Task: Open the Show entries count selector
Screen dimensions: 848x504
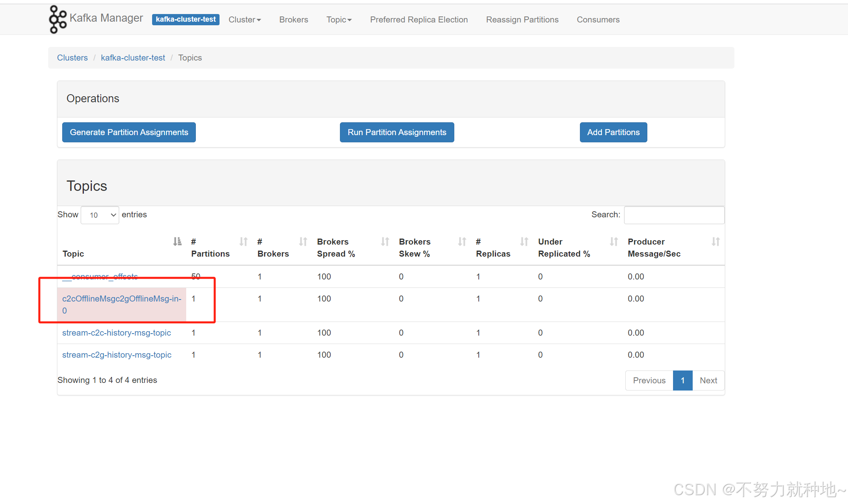Action: coord(100,215)
